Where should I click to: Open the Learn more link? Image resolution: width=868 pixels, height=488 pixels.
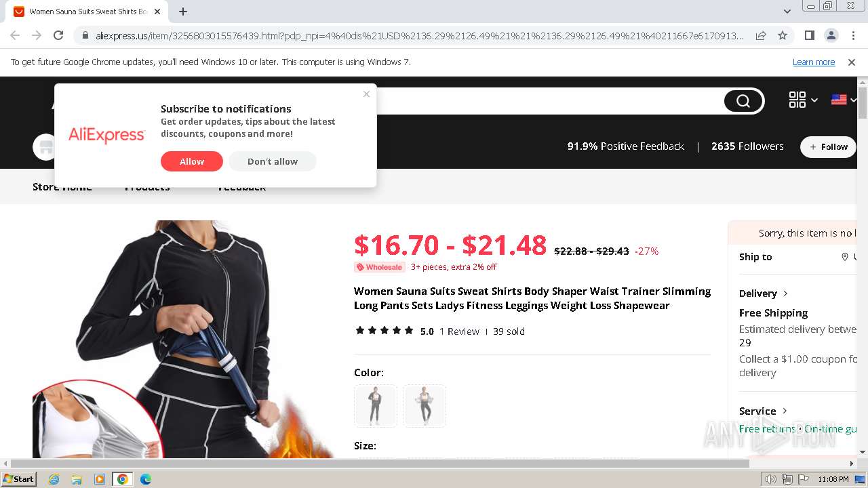tap(814, 62)
